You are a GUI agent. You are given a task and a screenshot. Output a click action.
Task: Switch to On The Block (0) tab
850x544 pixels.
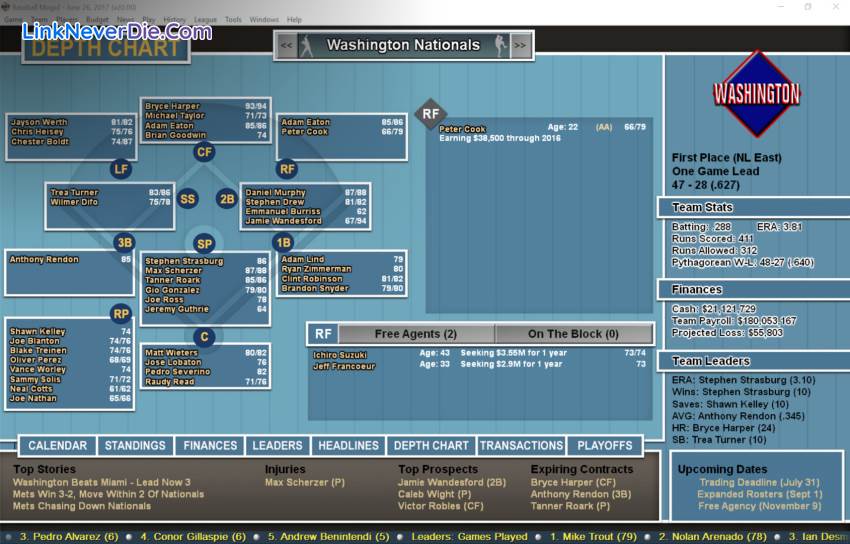tap(573, 334)
